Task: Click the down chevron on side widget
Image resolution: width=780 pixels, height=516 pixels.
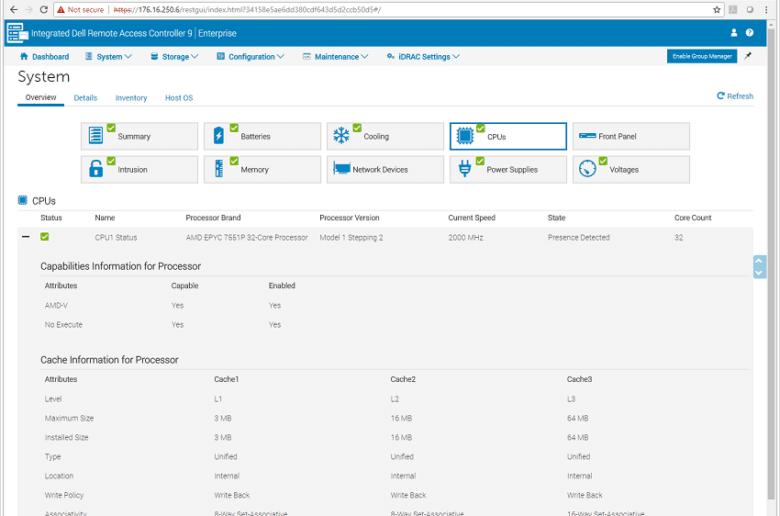Action: point(759,273)
